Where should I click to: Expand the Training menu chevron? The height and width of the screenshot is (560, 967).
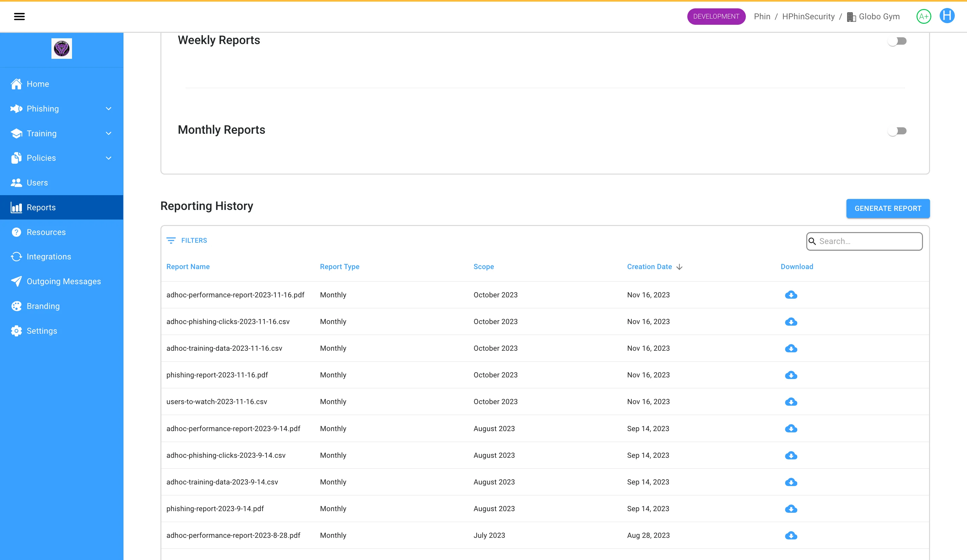(109, 134)
